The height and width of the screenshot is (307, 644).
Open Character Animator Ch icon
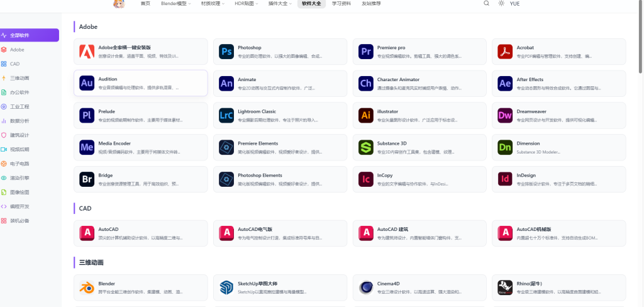365,84
